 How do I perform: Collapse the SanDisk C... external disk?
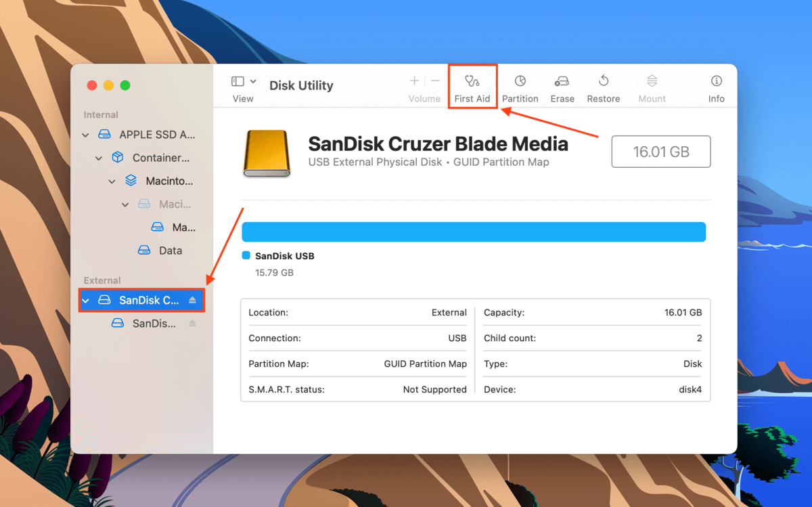click(x=85, y=300)
